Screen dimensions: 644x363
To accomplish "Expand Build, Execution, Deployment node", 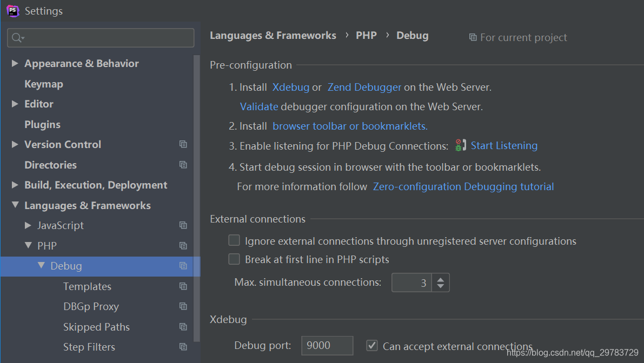I will (15, 185).
